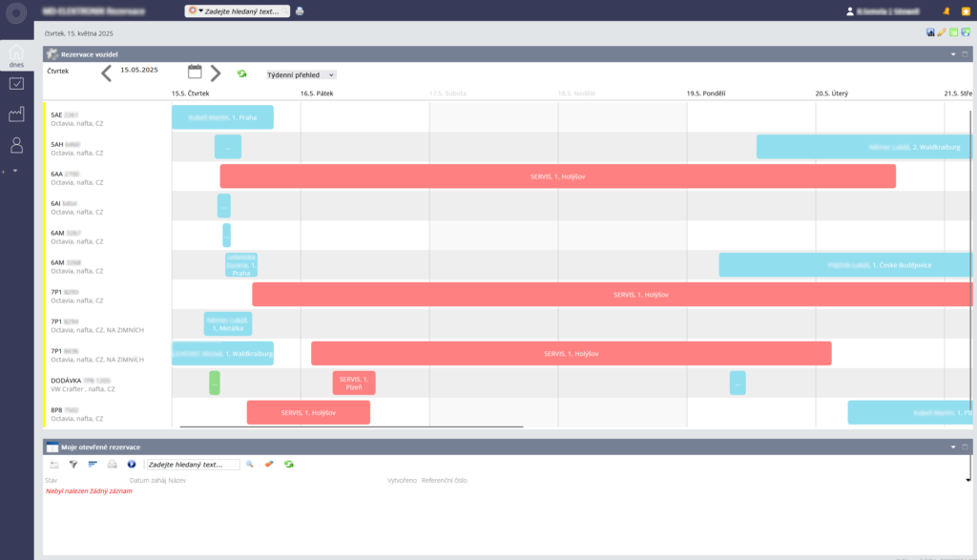Open the 6AA 'SERVIS, 1. Holýšov' block
Viewport: 977px width, 560px height.
[557, 176]
